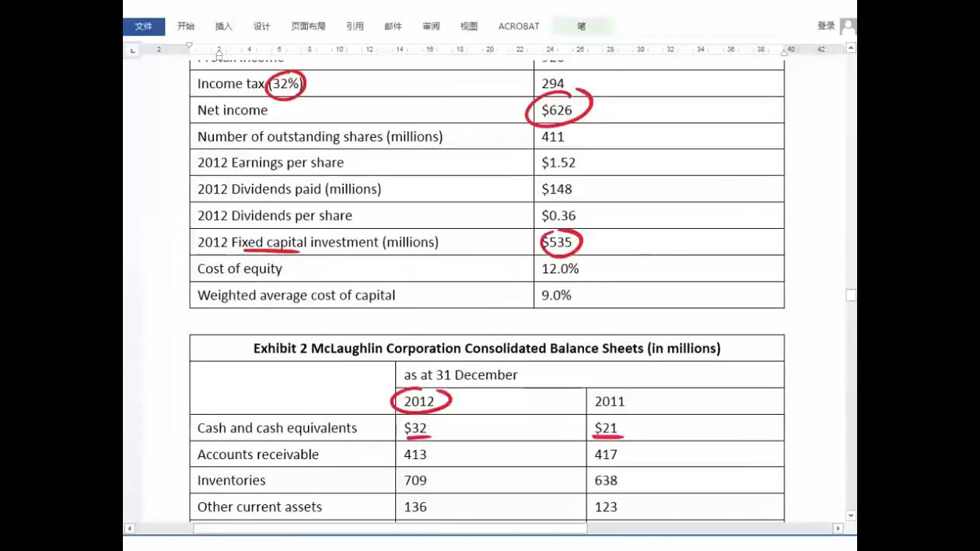This screenshot has height=551, width=980.
Task: Click the vertical scrollbar up arrow
Action: (851, 48)
